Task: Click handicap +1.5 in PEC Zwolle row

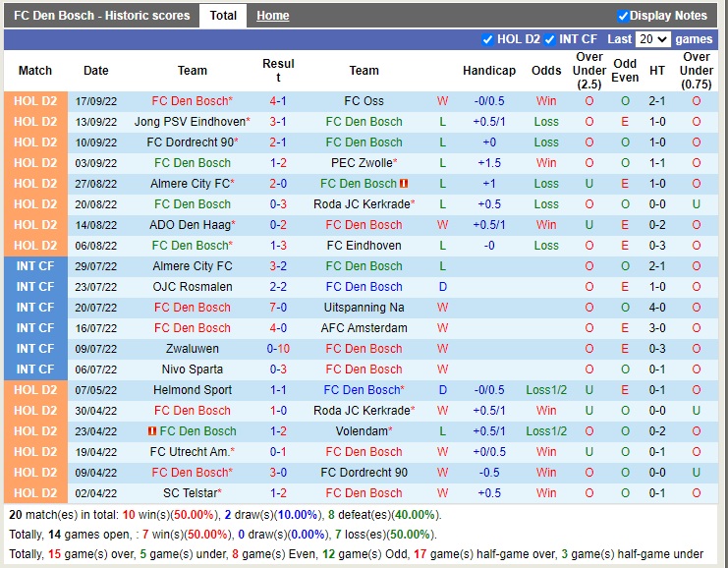Action: point(489,163)
